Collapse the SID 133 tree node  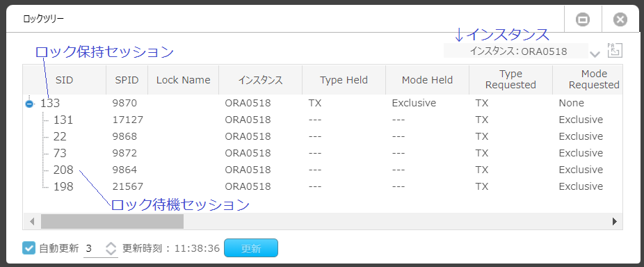tap(29, 104)
